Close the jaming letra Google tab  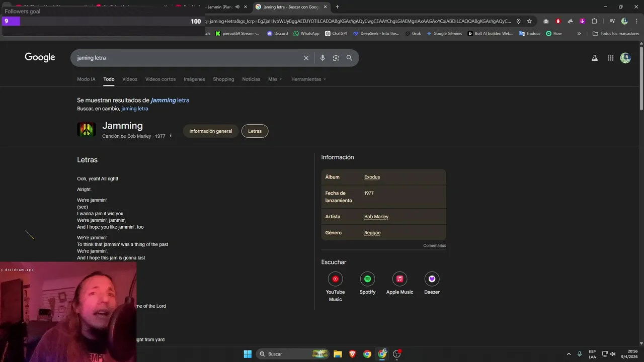tap(325, 7)
